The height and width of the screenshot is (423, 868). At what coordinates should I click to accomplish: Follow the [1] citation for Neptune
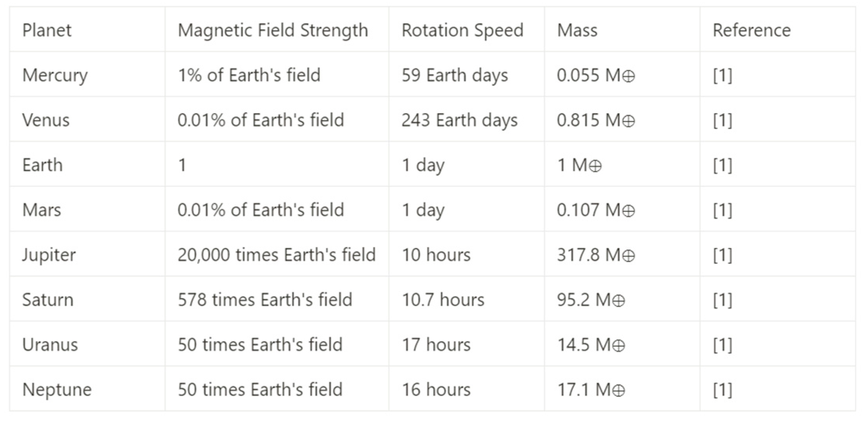[x=723, y=390]
